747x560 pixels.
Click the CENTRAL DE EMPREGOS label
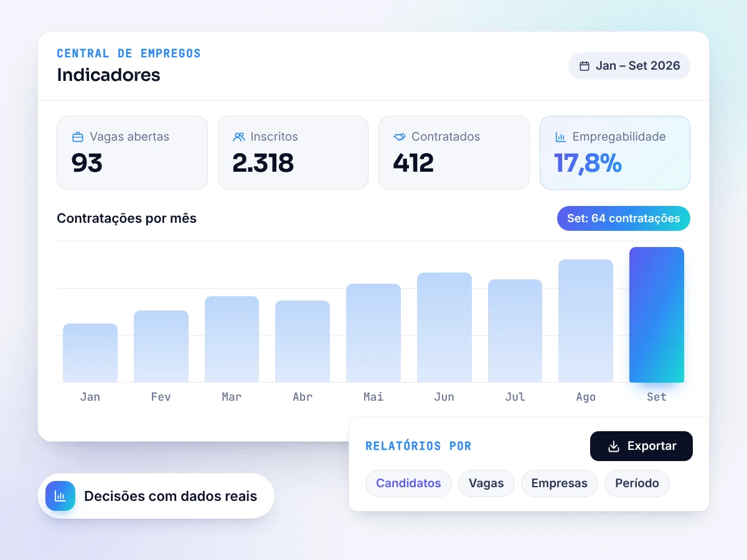click(129, 54)
